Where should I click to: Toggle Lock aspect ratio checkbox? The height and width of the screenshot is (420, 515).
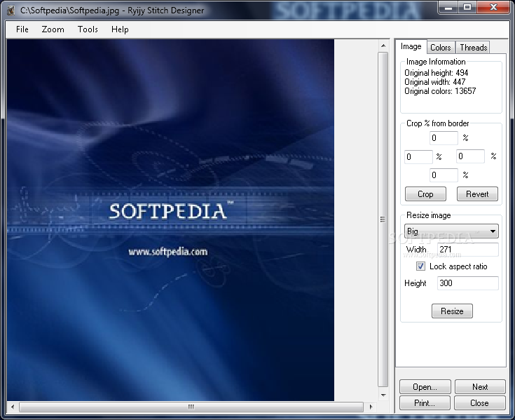[x=420, y=266]
